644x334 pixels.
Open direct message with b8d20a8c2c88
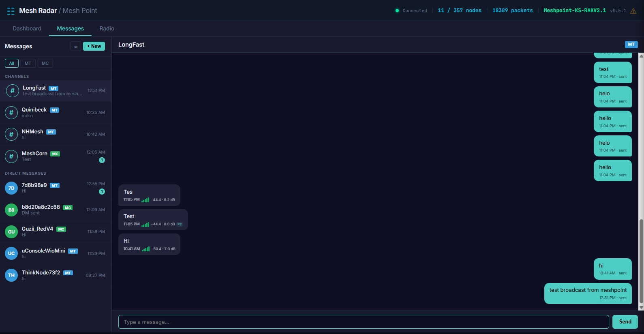(56, 210)
